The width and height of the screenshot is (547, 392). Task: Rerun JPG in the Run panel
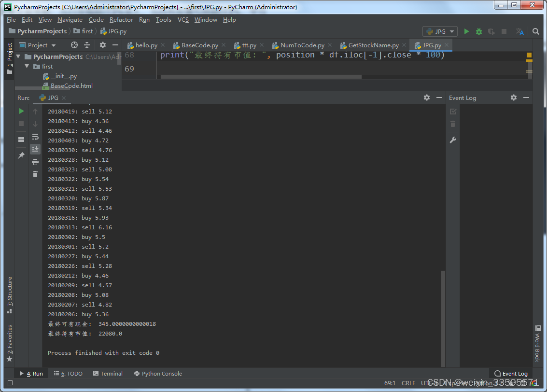pyautogui.click(x=21, y=111)
